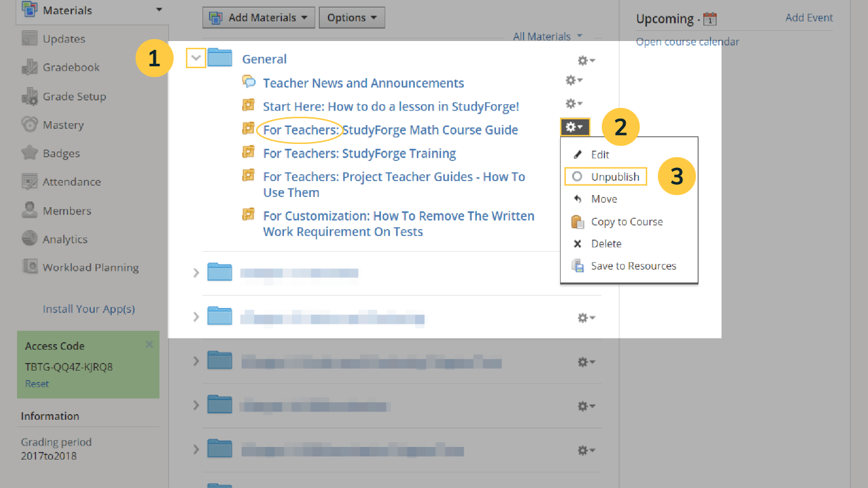This screenshot has width=868, height=488.
Task: Click the Math Course Guide app icon
Action: point(249,128)
